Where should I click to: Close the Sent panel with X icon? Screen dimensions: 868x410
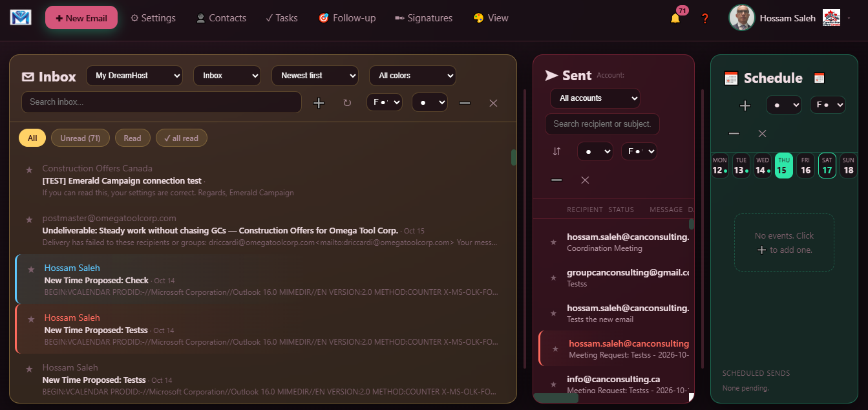coord(585,180)
